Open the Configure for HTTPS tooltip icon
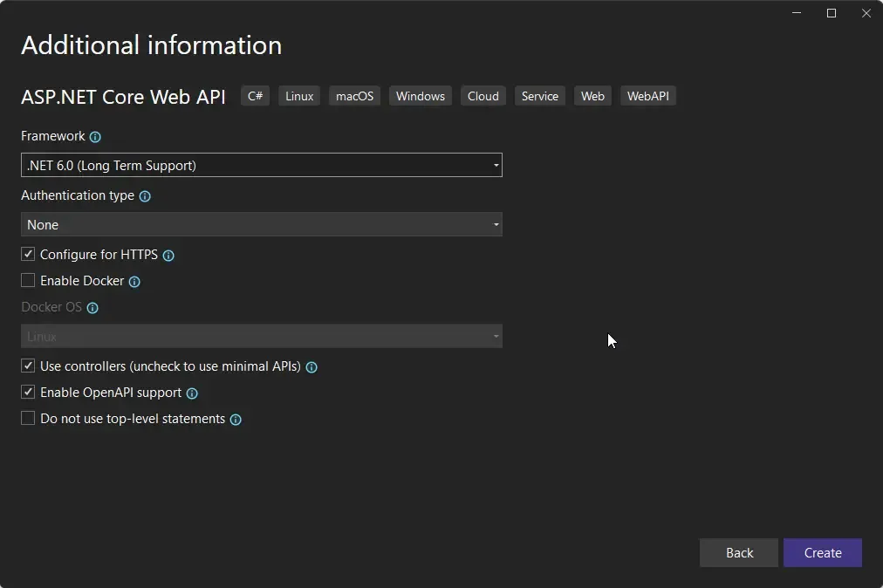 pos(169,255)
